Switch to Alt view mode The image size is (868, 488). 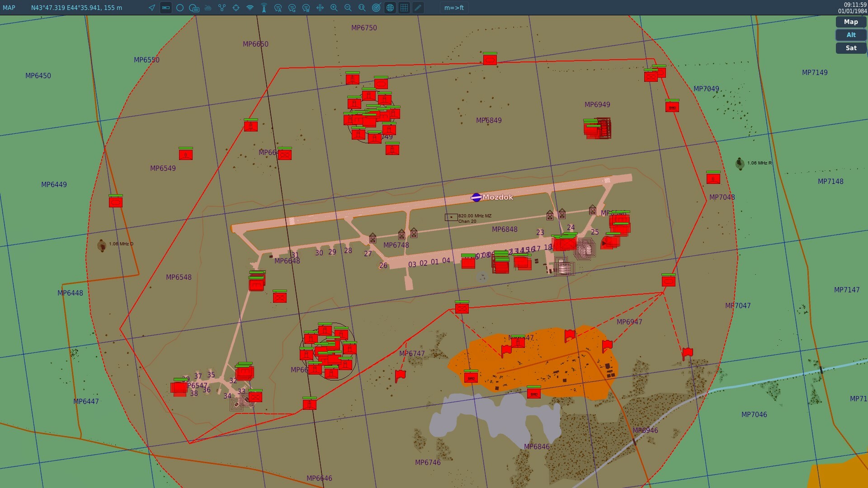(x=851, y=35)
